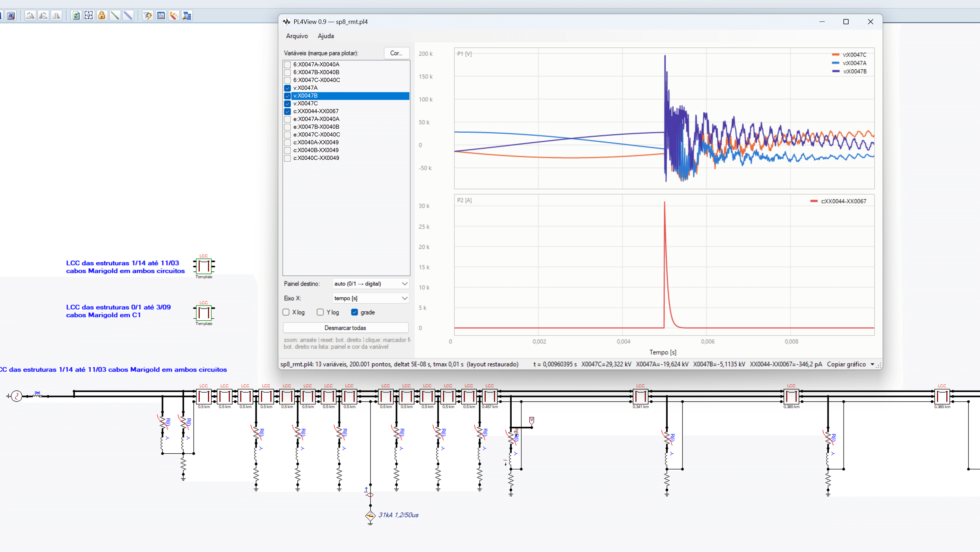
Task: Open the plot window icon in toolbar
Action: coord(161,16)
